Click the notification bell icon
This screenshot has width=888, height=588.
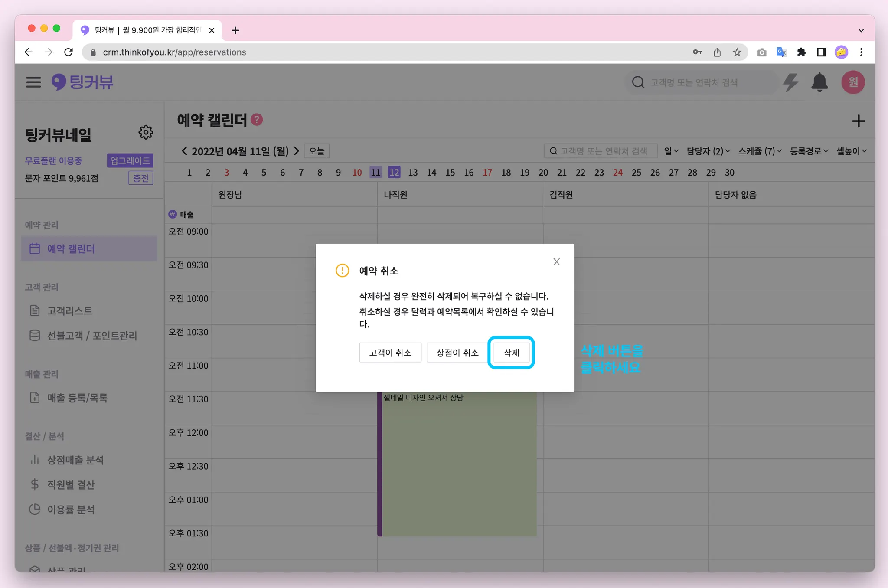pyautogui.click(x=819, y=82)
